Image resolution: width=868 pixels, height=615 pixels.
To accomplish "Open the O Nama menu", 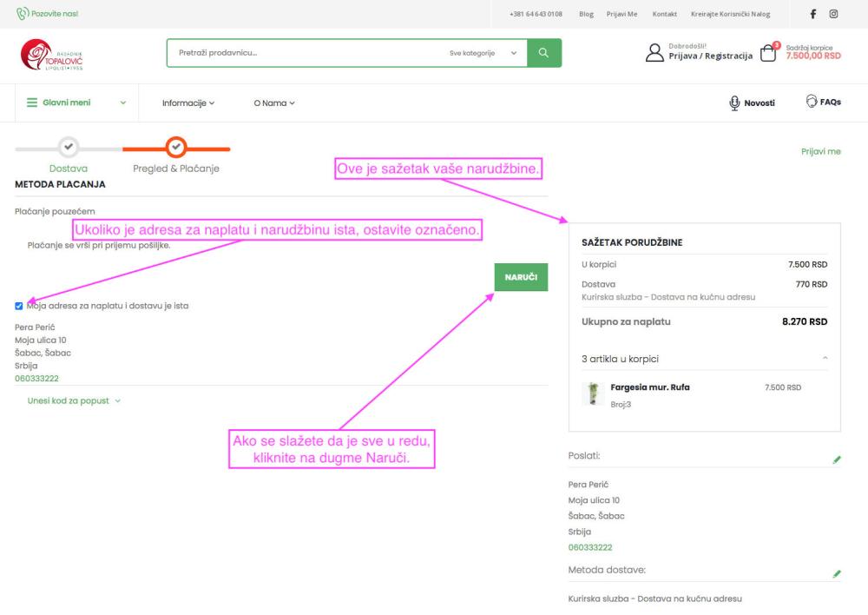I will pyautogui.click(x=274, y=103).
